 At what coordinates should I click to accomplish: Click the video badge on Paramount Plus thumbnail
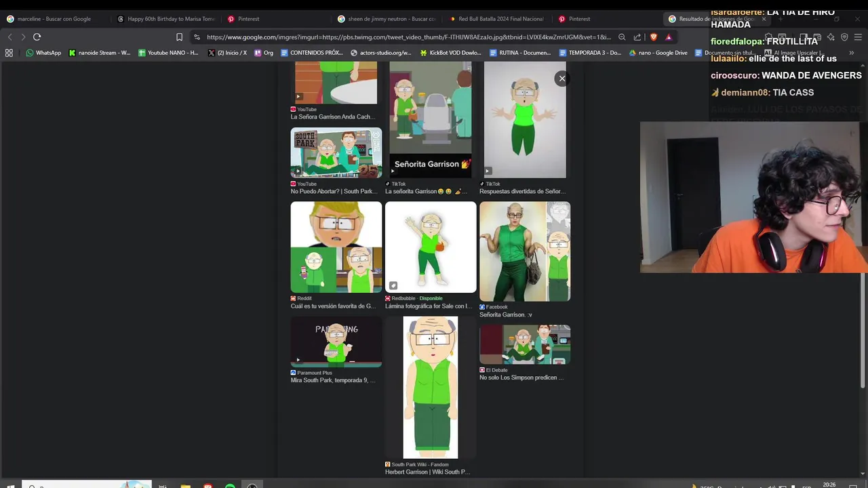click(x=298, y=361)
